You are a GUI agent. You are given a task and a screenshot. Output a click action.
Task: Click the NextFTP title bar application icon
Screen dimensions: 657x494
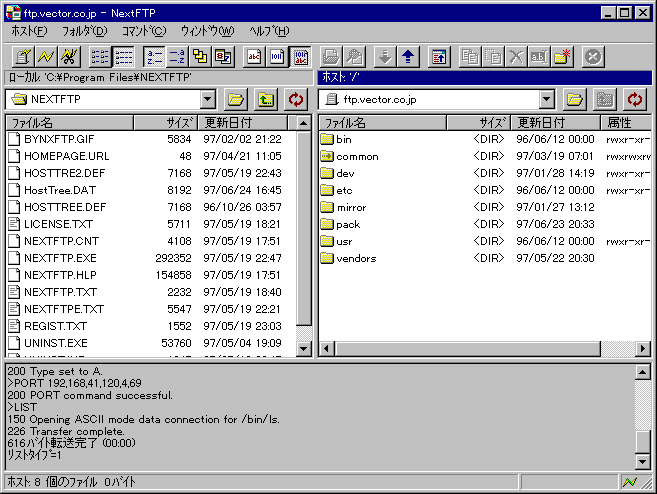pyautogui.click(x=13, y=13)
